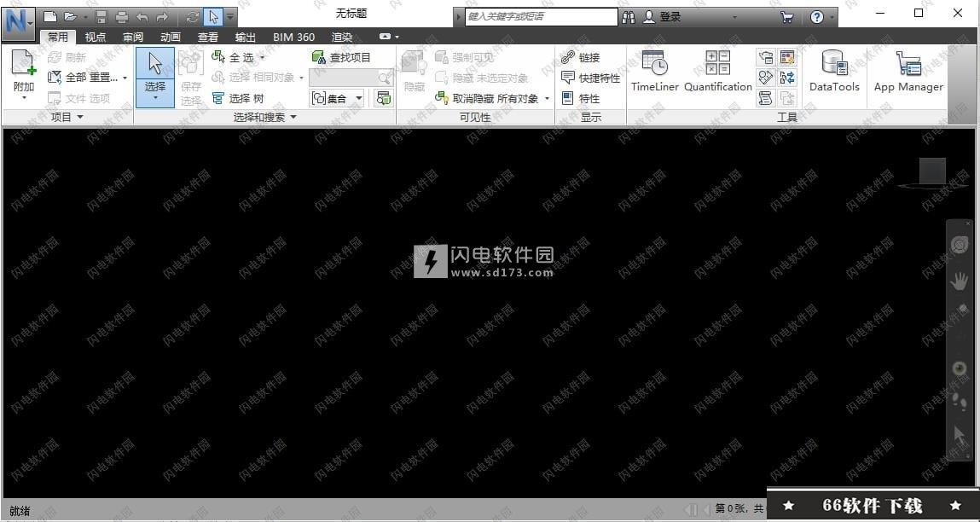Toggle the 链接 (Links) display
980x522 pixels.
[x=580, y=57]
